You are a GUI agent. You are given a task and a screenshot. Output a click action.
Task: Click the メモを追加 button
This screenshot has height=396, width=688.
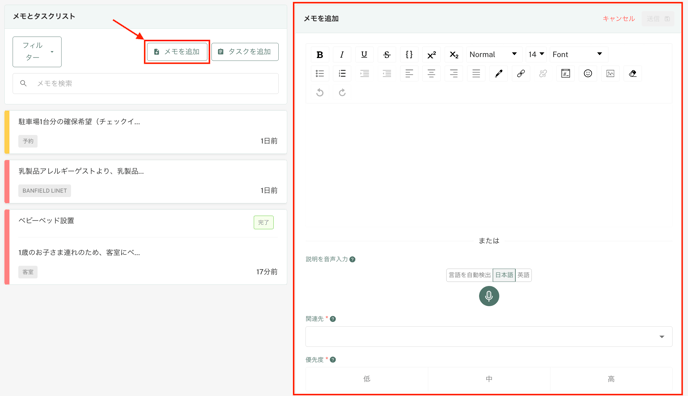[x=177, y=52]
